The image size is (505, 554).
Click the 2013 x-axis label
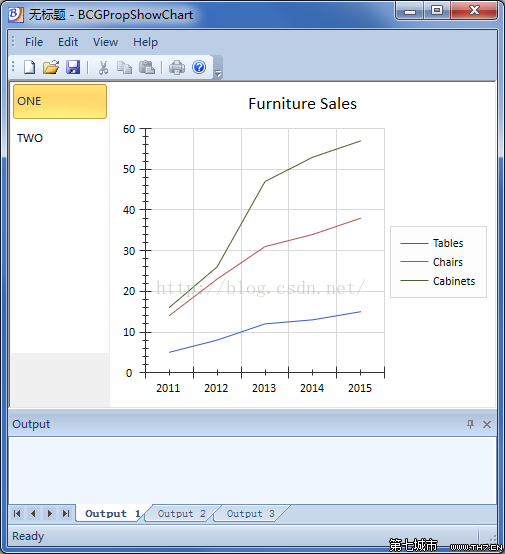(x=264, y=388)
